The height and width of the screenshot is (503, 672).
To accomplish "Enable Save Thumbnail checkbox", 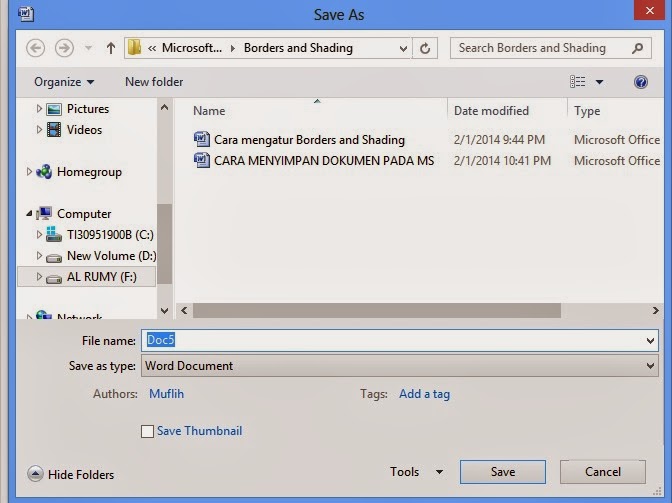I will tap(147, 431).
